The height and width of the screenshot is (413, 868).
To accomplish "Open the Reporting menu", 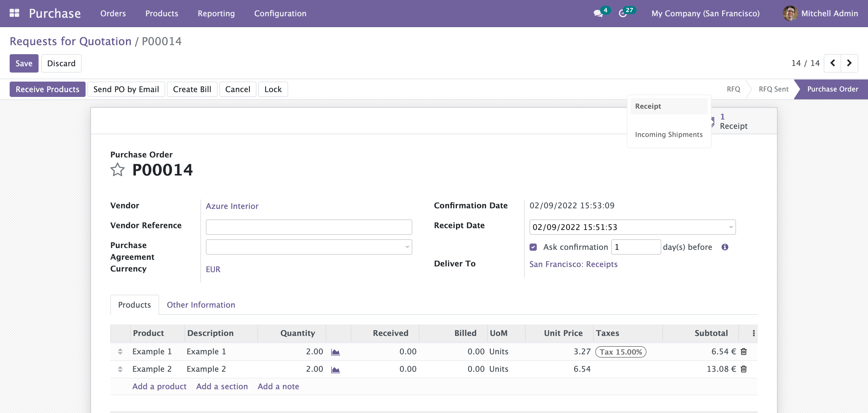I will pyautogui.click(x=216, y=14).
